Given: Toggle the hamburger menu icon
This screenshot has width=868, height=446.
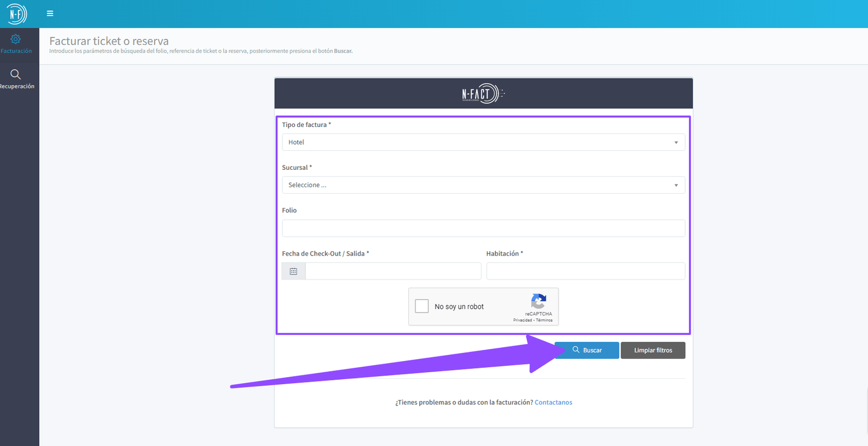Looking at the screenshot, I should click(x=50, y=14).
